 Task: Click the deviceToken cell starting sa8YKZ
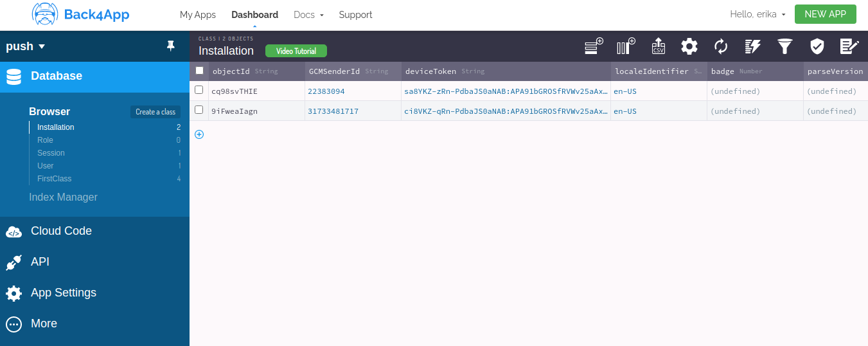click(x=506, y=91)
